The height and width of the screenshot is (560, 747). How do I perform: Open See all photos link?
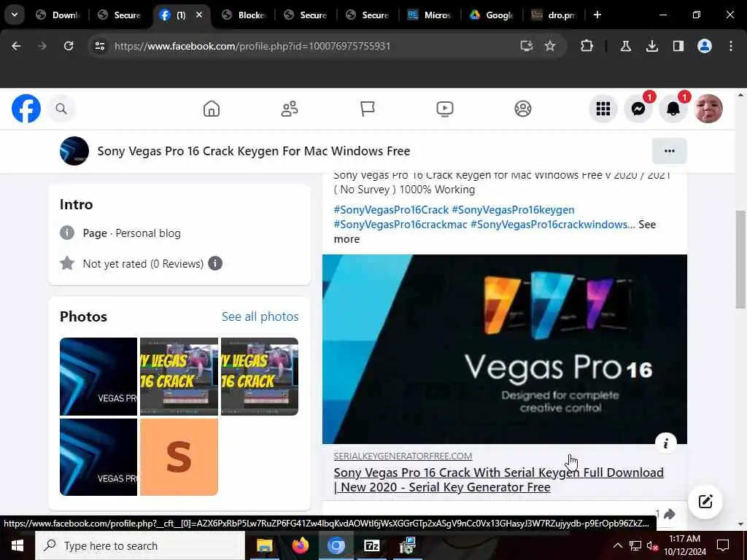point(260,316)
